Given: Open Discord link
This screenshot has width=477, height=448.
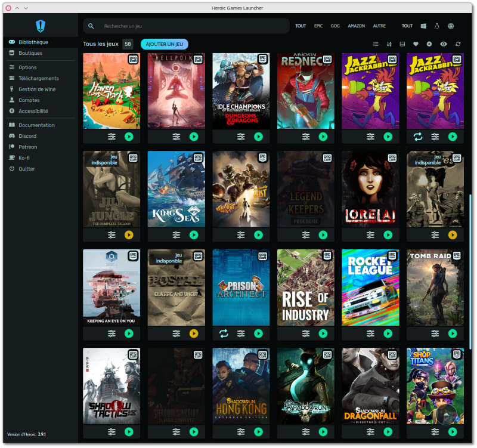Looking at the screenshot, I should pos(41,137).
